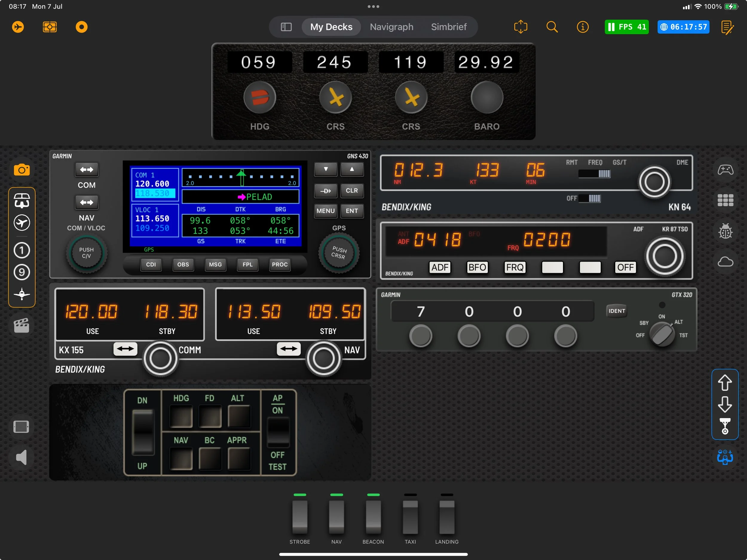The height and width of the screenshot is (560, 747).
Task: Click the FPL softkey
Action: pos(247,264)
